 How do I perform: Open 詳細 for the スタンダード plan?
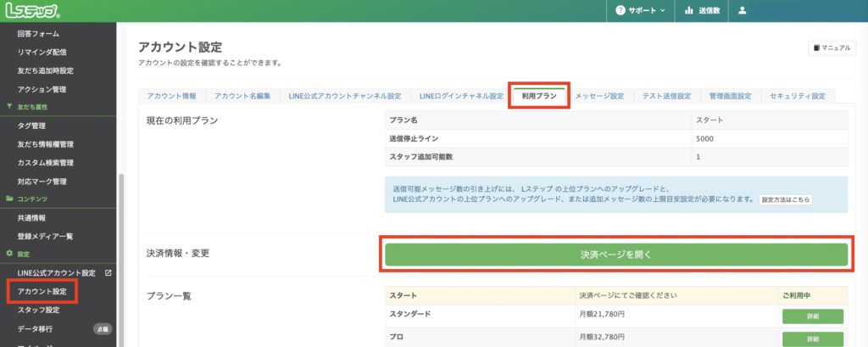point(812,316)
